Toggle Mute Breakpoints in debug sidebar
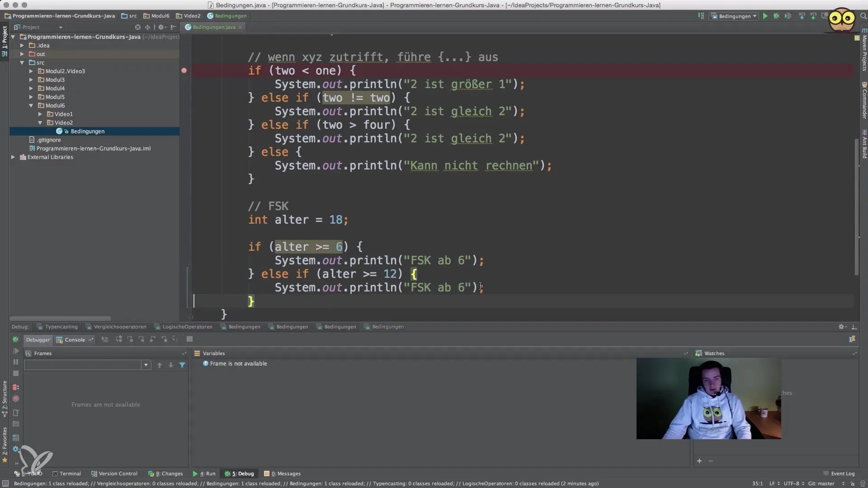This screenshot has height=488, width=868. coord(15,399)
